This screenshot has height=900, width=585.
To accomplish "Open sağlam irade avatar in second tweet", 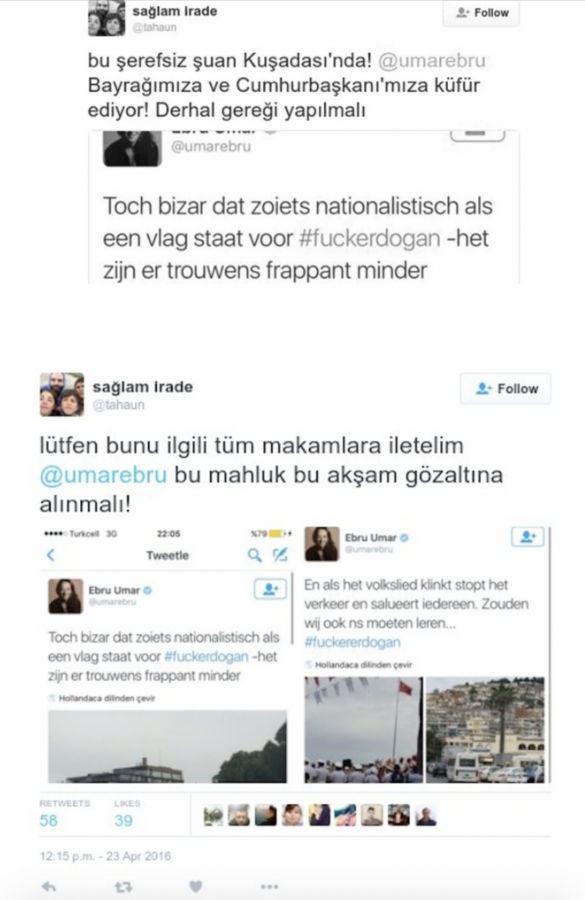I will pyautogui.click(x=62, y=394).
